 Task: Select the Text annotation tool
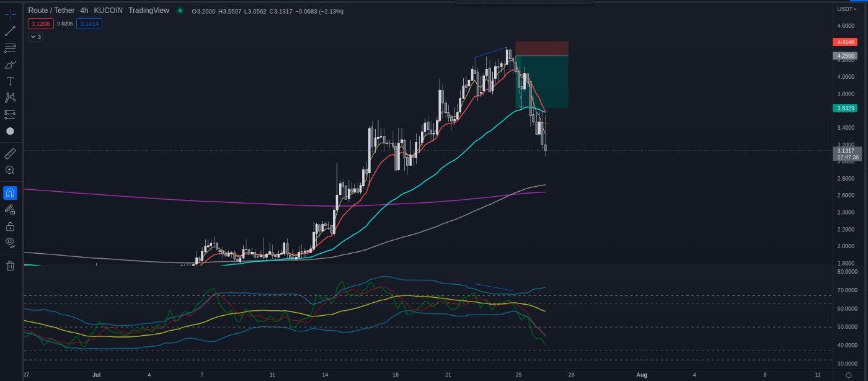pos(10,81)
